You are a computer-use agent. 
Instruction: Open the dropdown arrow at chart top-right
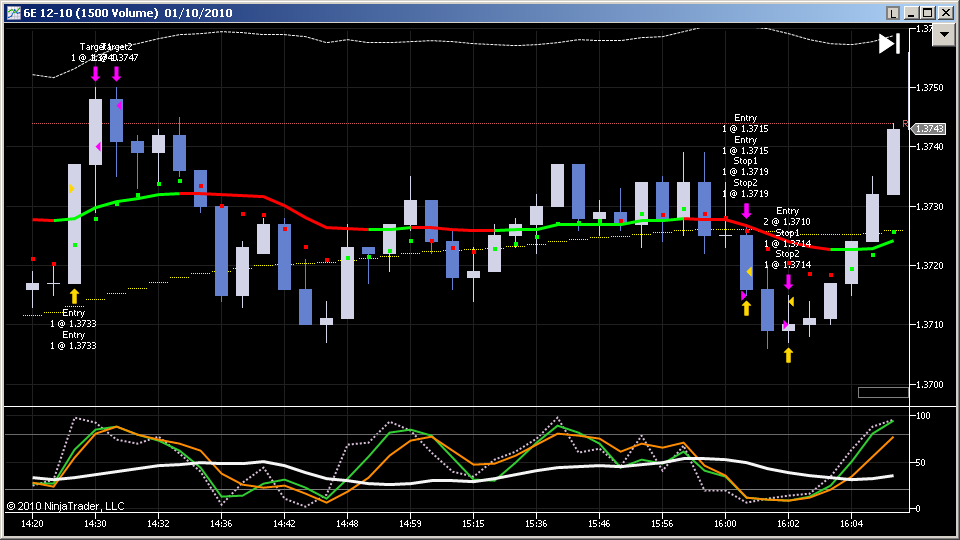[943, 35]
